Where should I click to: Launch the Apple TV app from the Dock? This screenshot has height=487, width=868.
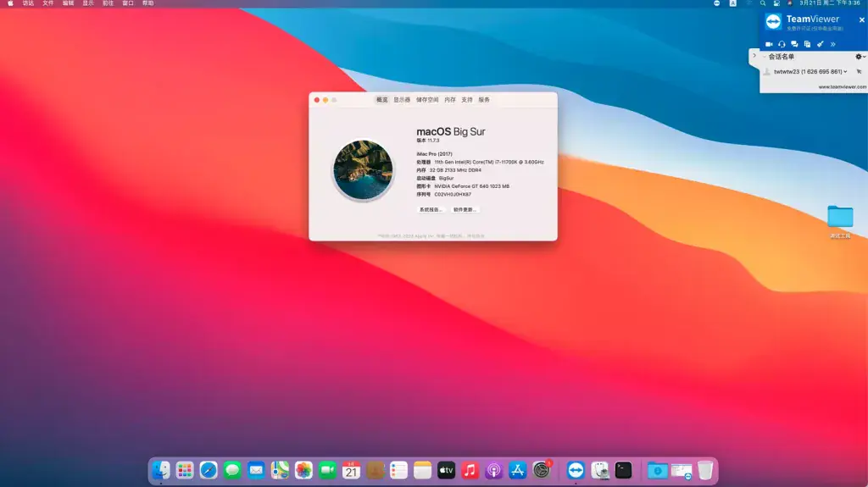[x=446, y=470]
